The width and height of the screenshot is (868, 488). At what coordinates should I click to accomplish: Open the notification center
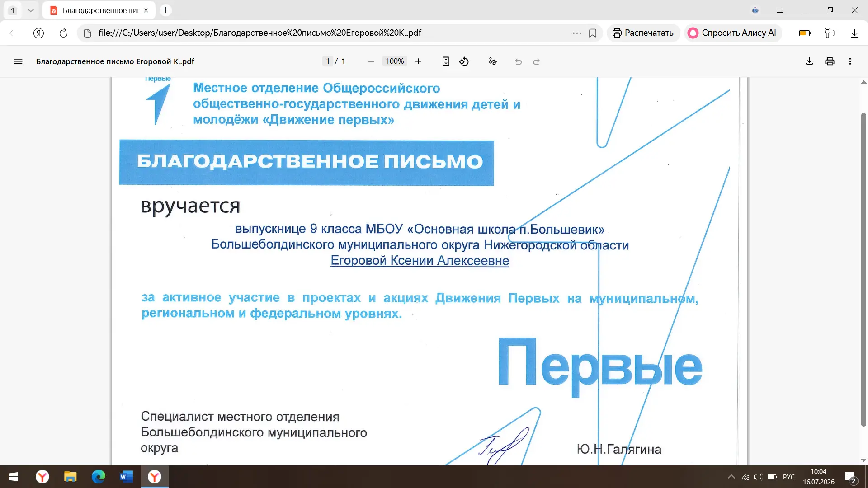coord(850,477)
